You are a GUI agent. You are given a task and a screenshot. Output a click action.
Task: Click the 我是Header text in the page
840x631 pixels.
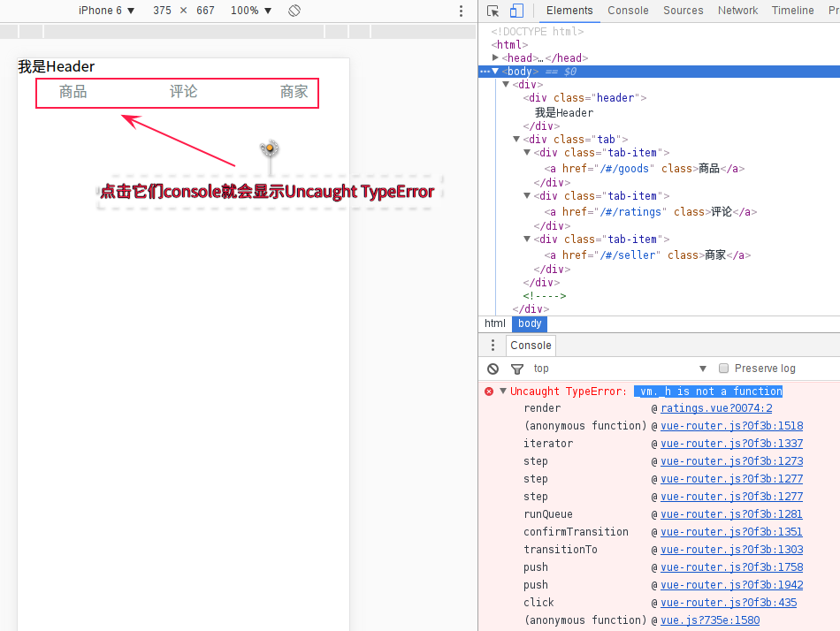57,67
